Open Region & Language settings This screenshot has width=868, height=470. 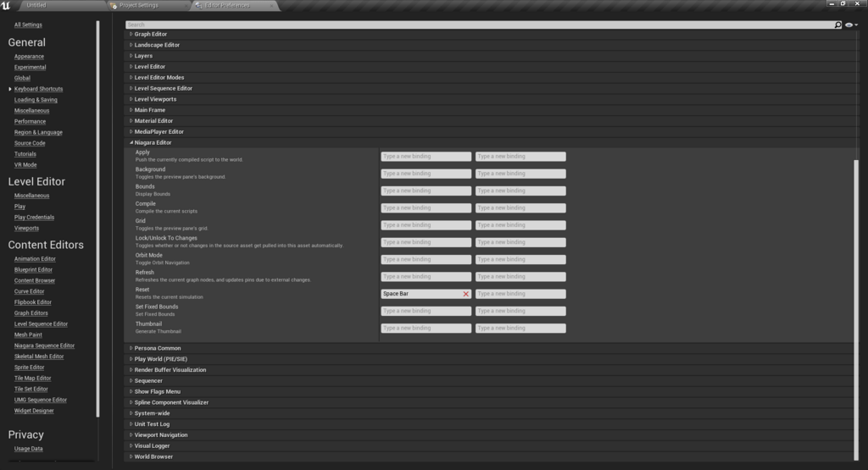pos(38,133)
